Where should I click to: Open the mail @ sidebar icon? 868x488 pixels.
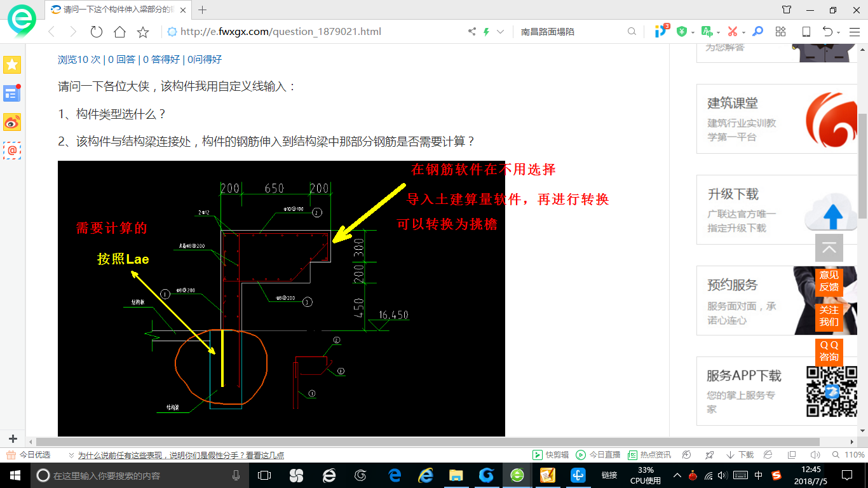pos(12,150)
